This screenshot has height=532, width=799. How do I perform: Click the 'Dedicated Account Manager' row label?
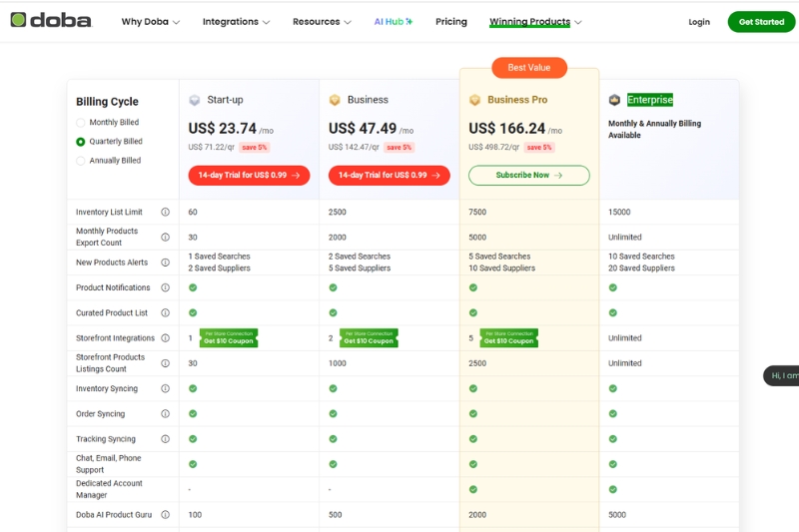109,489
